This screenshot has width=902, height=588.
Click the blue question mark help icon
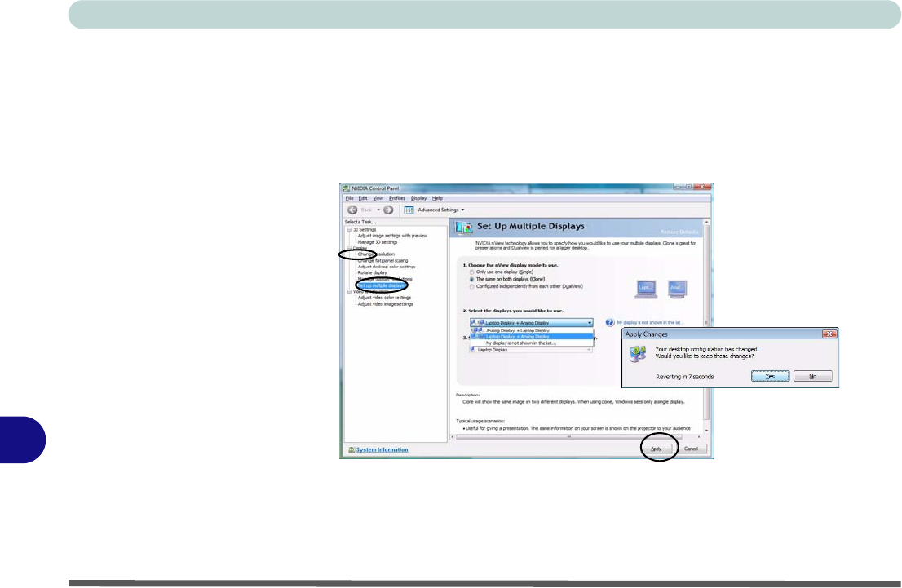pos(610,323)
